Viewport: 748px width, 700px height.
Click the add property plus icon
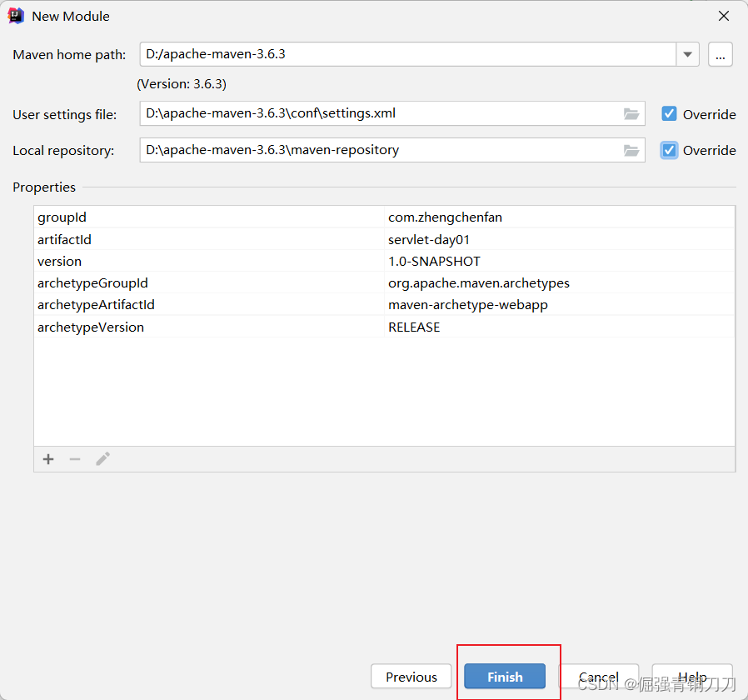tap(47, 459)
